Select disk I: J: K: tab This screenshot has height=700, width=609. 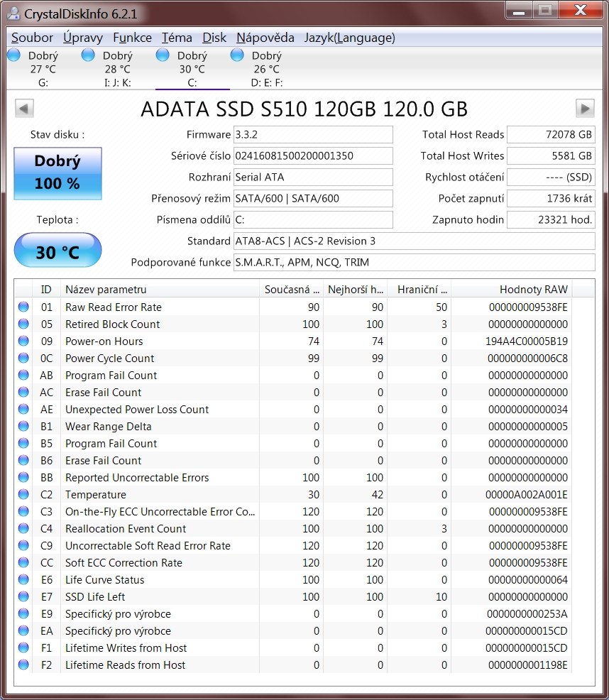[x=118, y=69]
